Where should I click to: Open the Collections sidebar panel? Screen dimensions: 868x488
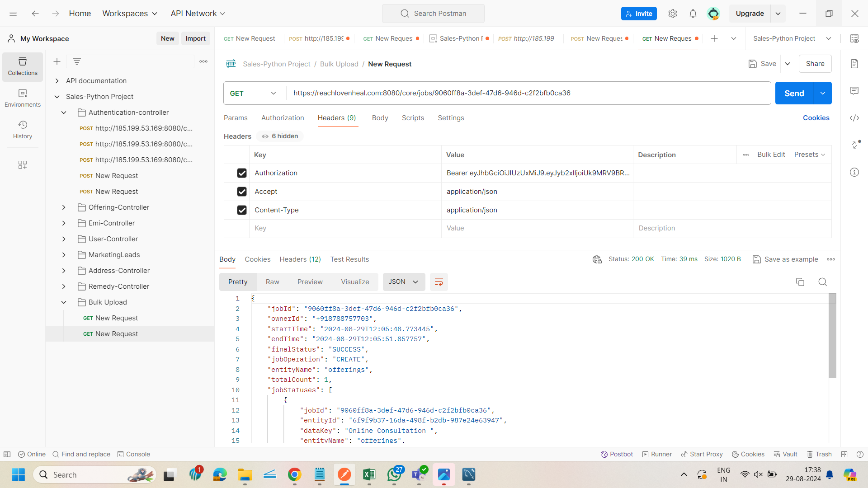click(23, 66)
